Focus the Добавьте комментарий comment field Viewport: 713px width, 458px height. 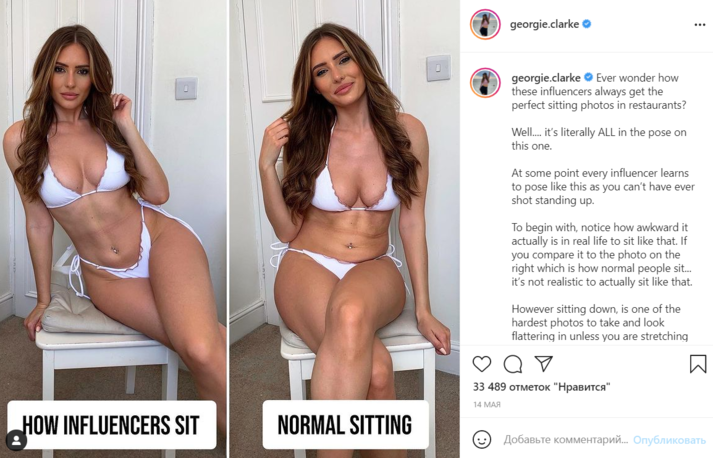click(x=565, y=440)
